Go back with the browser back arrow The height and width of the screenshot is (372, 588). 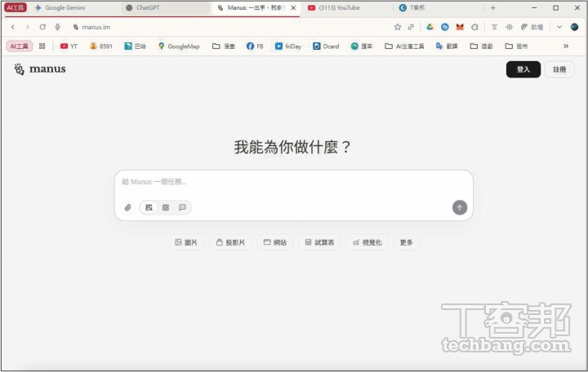(13, 27)
